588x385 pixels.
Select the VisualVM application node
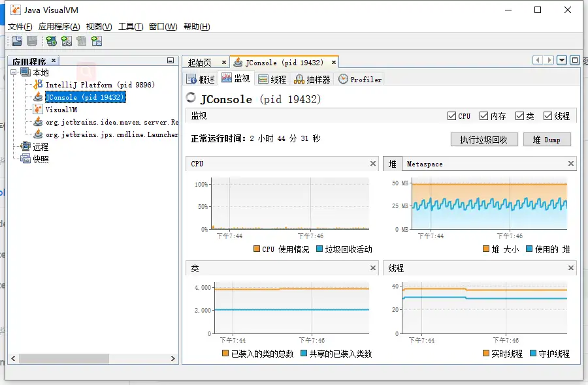click(x=61, y=110)
